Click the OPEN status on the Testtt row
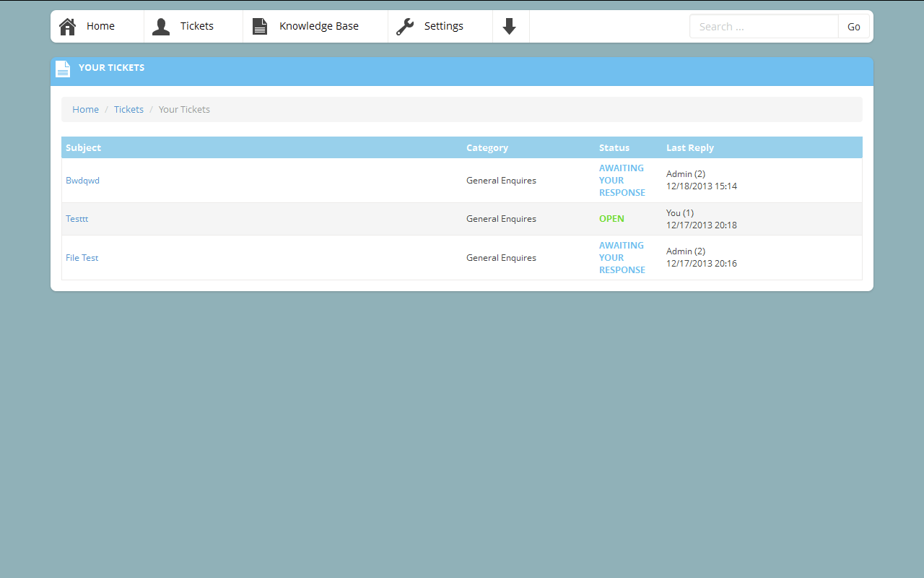924x578 pixels. (611, 218)
